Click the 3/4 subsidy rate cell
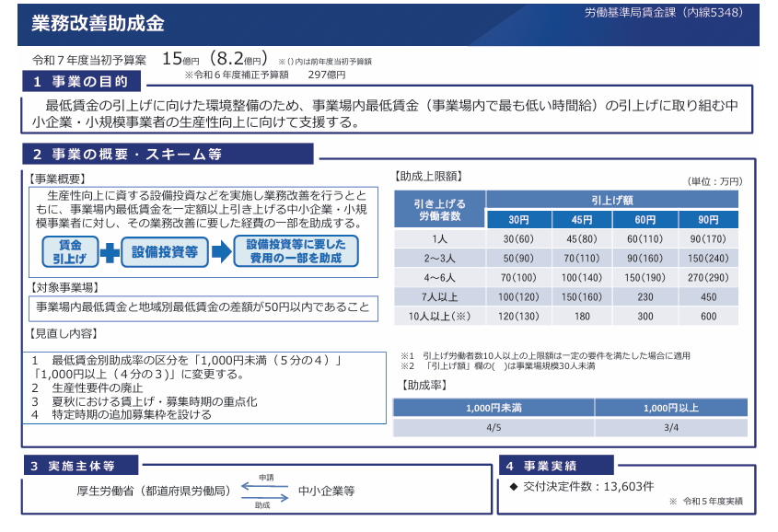The width and height of the screenshot is (778, 532). pyautogui.click(x=670, y=427)
